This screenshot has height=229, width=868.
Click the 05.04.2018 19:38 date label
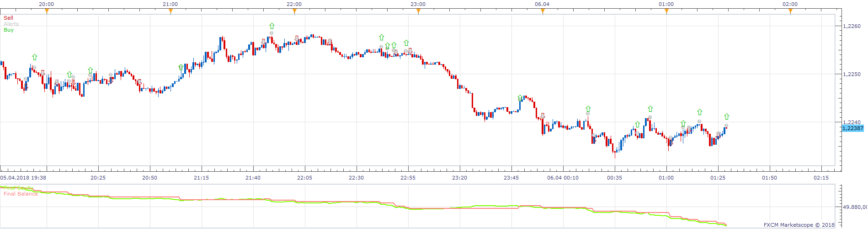coord(23,178)
